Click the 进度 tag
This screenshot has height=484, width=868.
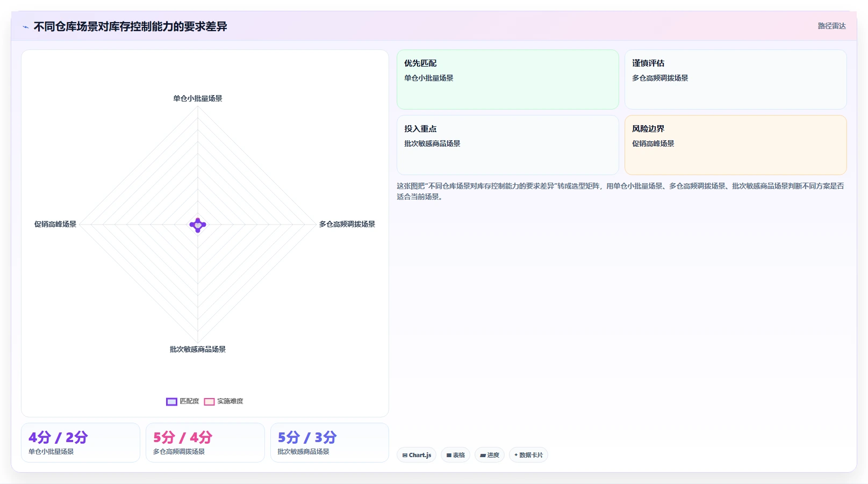[x=489, y=455]
